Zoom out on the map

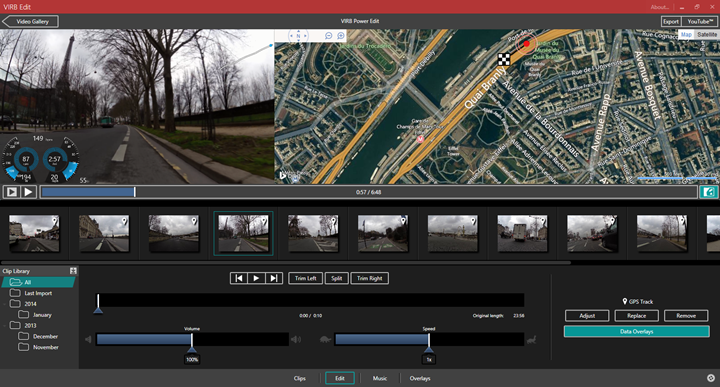point(329,36)
